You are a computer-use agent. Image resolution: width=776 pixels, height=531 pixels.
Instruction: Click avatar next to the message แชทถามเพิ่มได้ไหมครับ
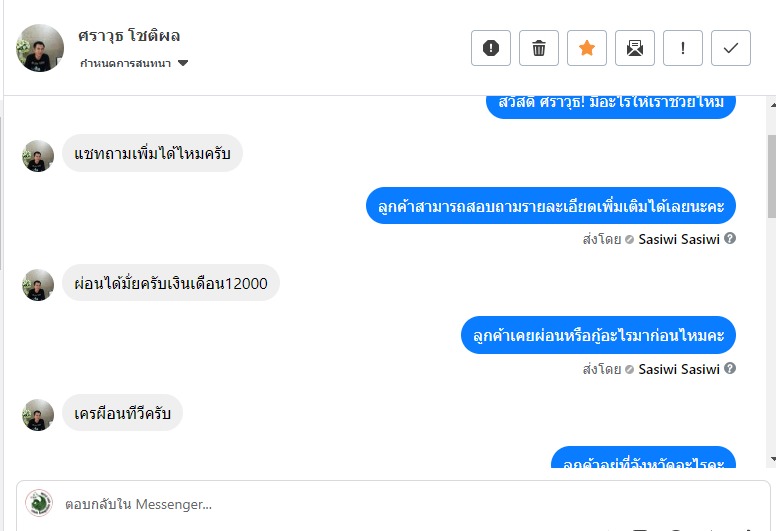click(x=38, y=156)
